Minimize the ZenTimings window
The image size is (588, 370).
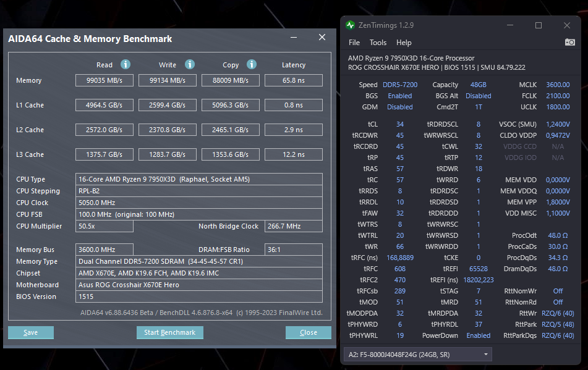click(510, 25)
